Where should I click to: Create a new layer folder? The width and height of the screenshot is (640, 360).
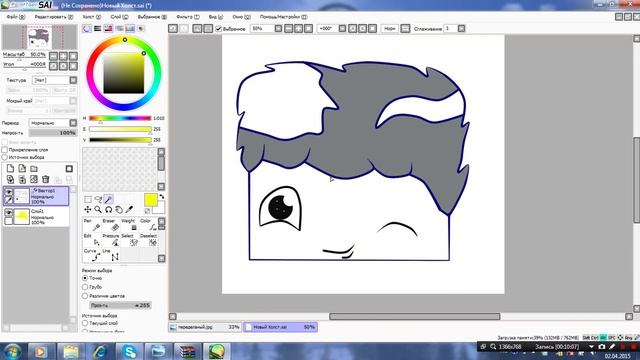pos(34,168)
